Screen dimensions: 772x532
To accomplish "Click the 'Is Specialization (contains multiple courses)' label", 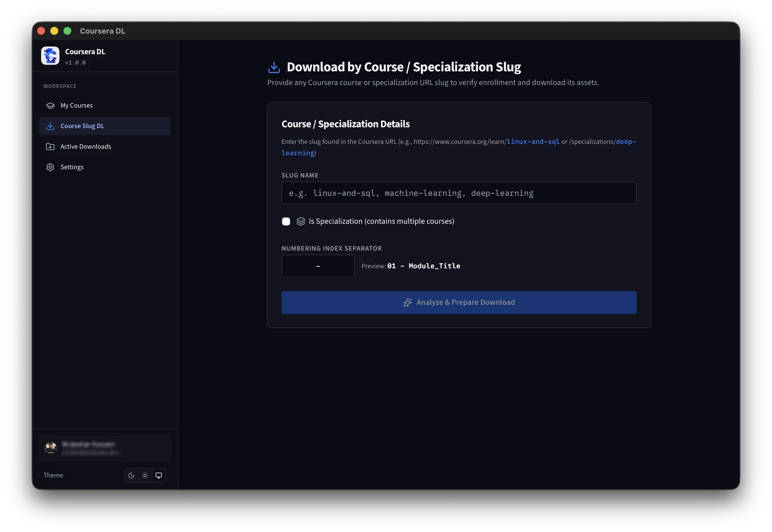I will [382, 221].
